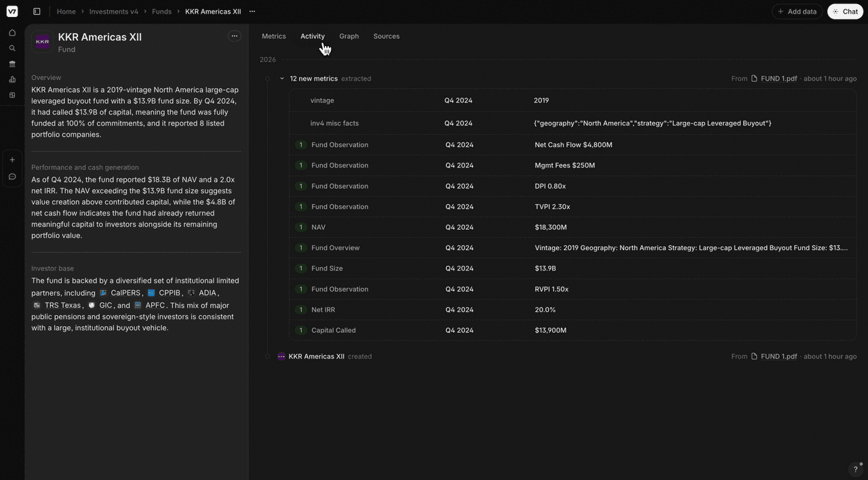Open the Graph tab
Viewport: 868px width, 480px height.
click(x=349, y=36)
